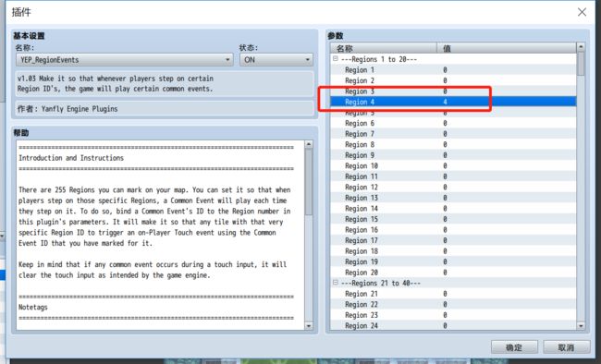This screenshot has width=601, height=364.
Task: Select the Region 6 row
Action: tap(453, 124)
